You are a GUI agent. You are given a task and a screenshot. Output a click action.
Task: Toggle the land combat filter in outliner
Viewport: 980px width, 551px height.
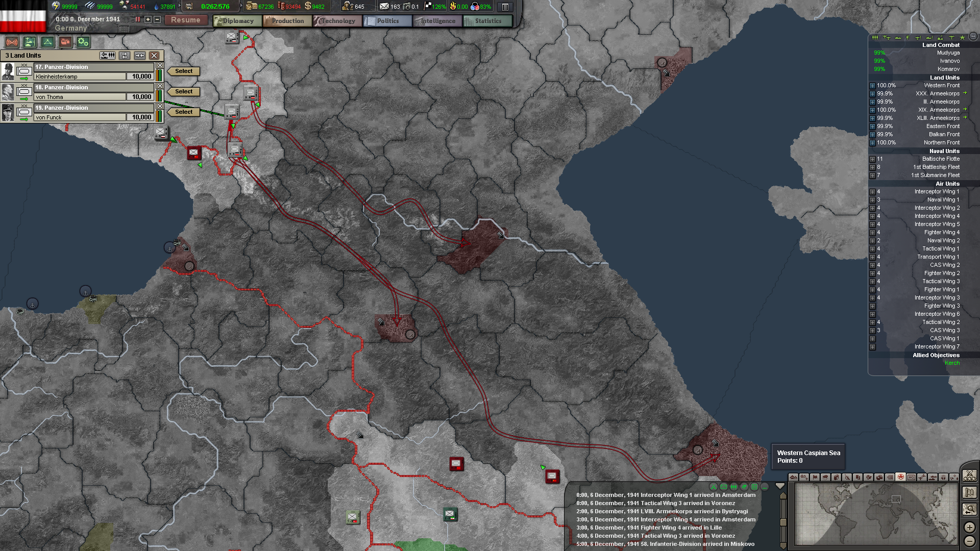[908, 37]
